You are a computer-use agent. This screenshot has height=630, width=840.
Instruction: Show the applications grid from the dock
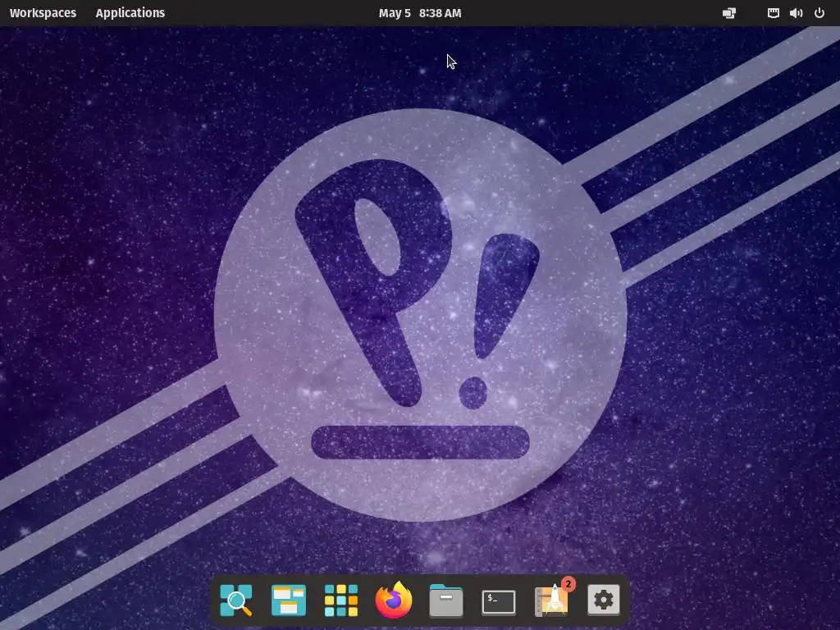[x=340, y=600]
